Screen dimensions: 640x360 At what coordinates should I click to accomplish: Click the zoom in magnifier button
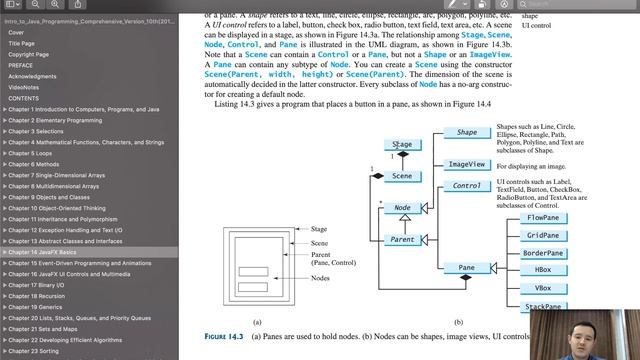point(55,4)
